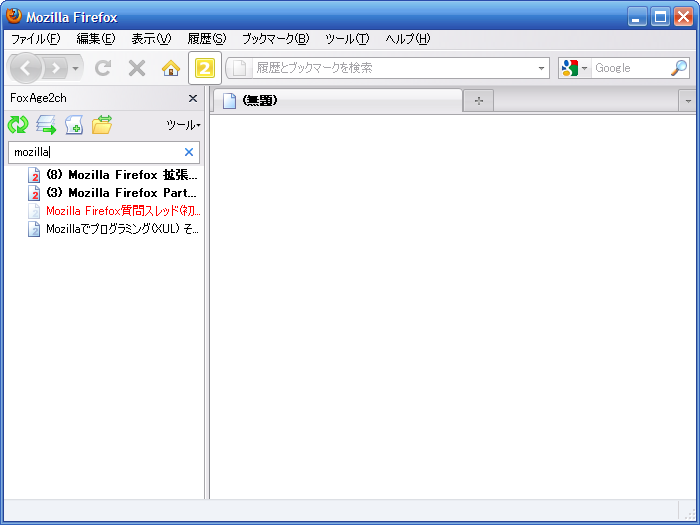Image resolution: width=700 pixels, height=525 pixels.
Task: Open a new tab with plus button
Action: [x=479, y=101]
